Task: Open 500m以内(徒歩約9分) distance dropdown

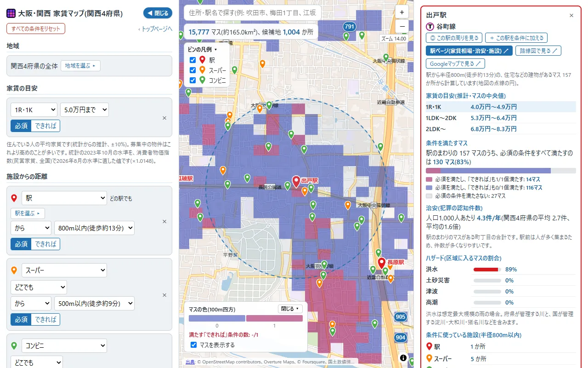Action: point(94,303)
